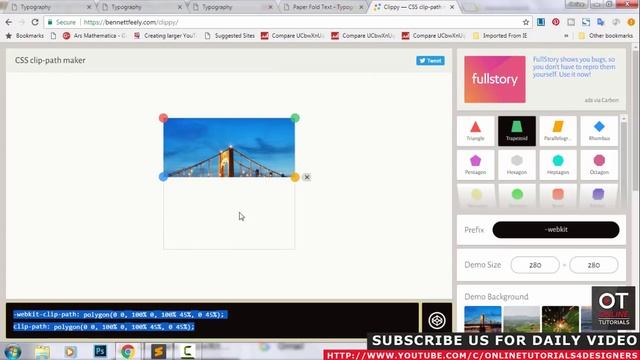
Task: Open the Other bookmarks folder
Action: click(x=606, y=36)
